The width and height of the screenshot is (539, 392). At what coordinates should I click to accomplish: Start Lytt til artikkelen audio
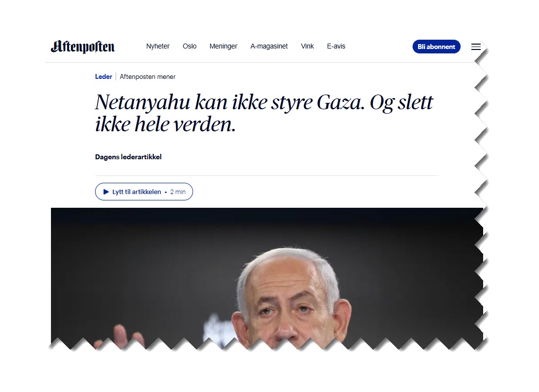(144, 192)
